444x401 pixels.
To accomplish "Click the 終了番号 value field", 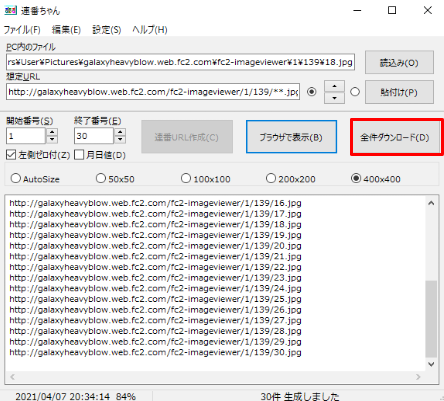I will [x=94, y=136].
